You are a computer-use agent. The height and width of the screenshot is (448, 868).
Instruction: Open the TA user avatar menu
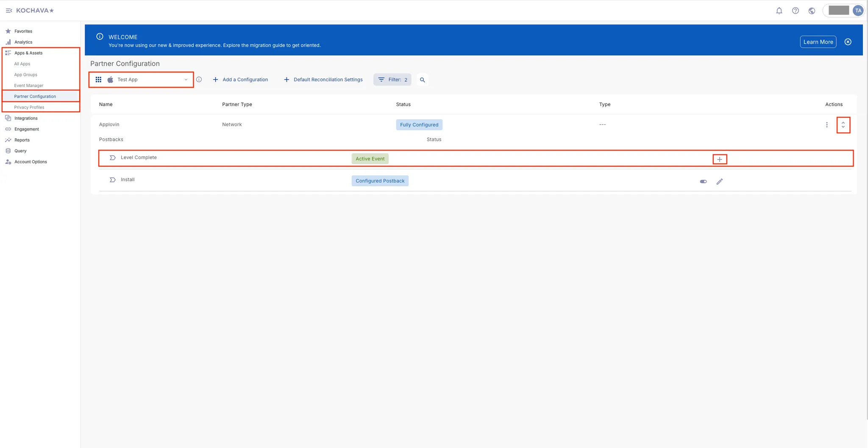[858, 11]
